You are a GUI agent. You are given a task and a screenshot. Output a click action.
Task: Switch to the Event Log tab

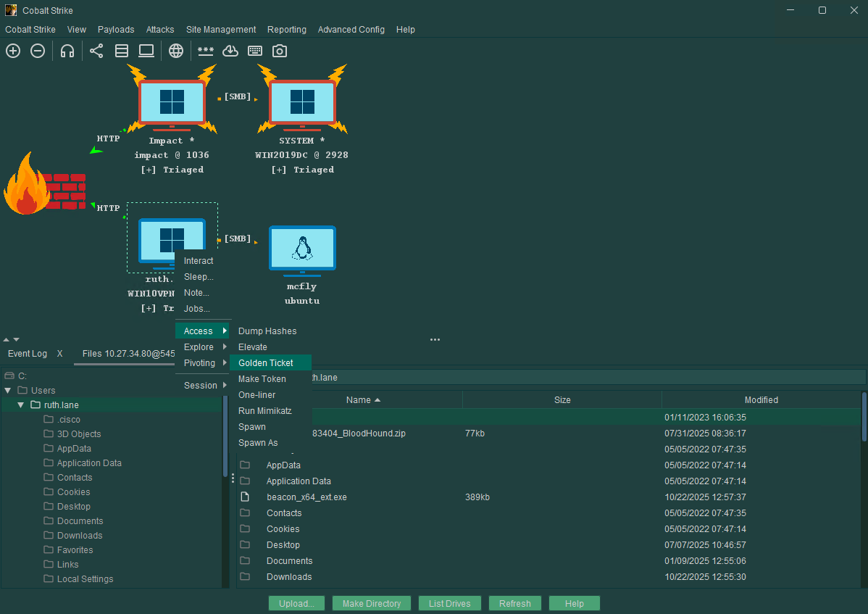click(x=28, y=354)
